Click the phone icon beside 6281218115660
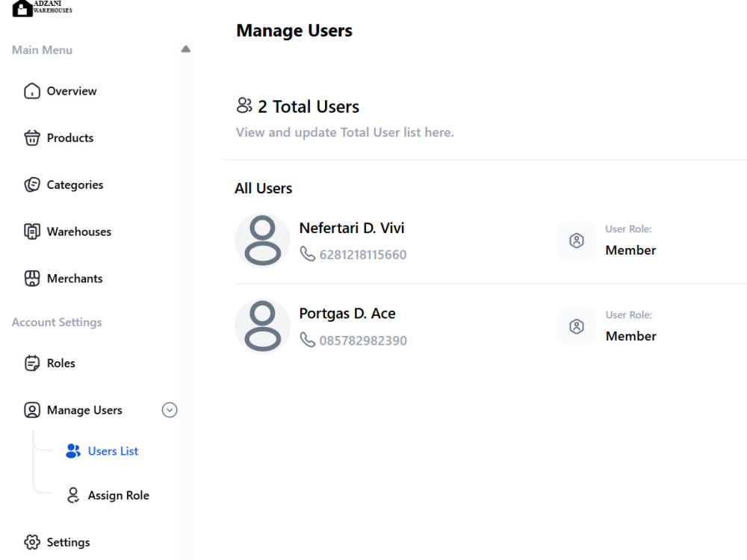747x560 pixels. click(307, 254)
